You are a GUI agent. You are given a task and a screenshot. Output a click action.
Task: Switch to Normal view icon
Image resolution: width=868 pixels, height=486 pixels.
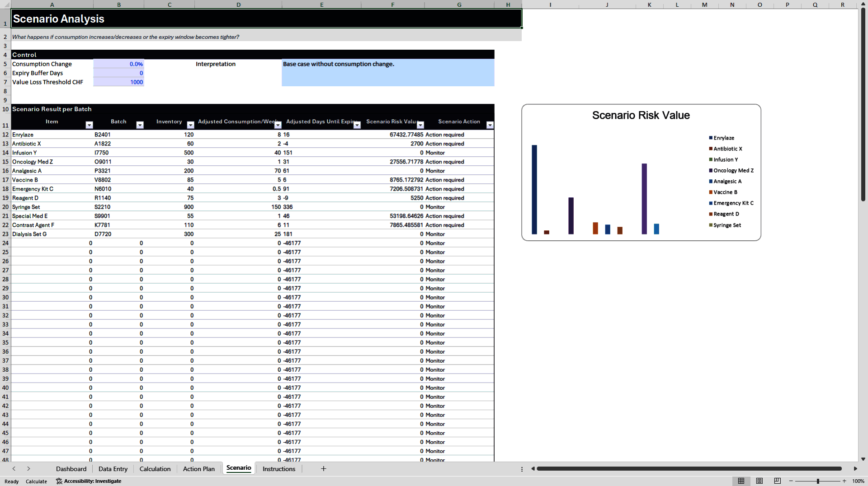tap(741, 481)
